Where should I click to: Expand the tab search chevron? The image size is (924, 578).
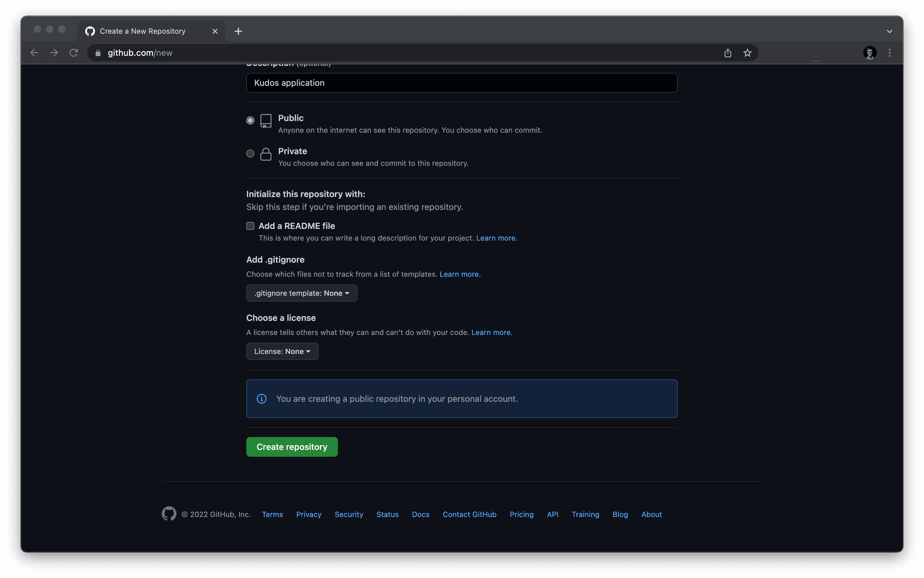tap(889, 31)
